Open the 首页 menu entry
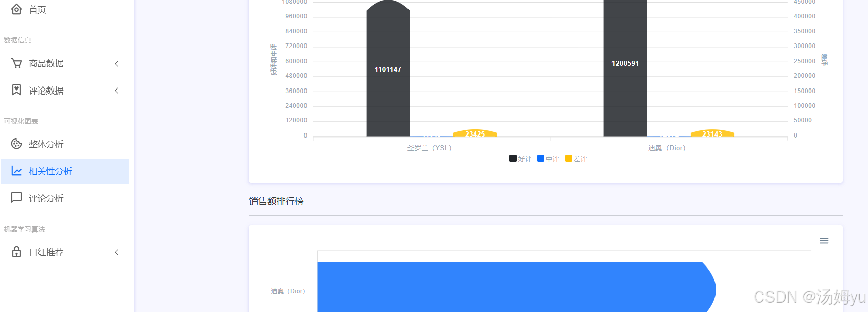 click(x=37, y=10)
